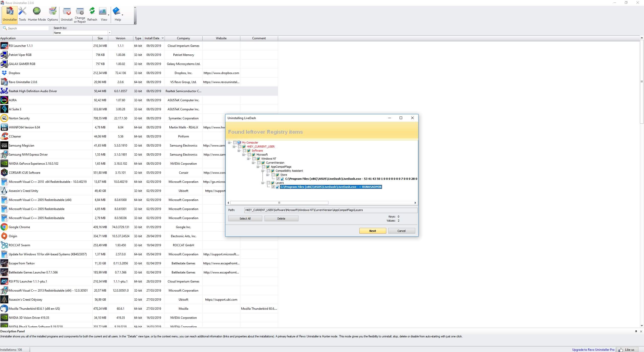Image resolution: width=644 pixels, height=352 pixels.
Task: Check the My Computer checkbox
Action: (235, 143)
